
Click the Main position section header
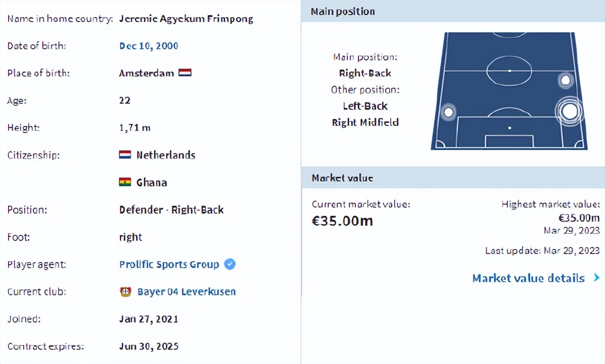coord(343,11)
